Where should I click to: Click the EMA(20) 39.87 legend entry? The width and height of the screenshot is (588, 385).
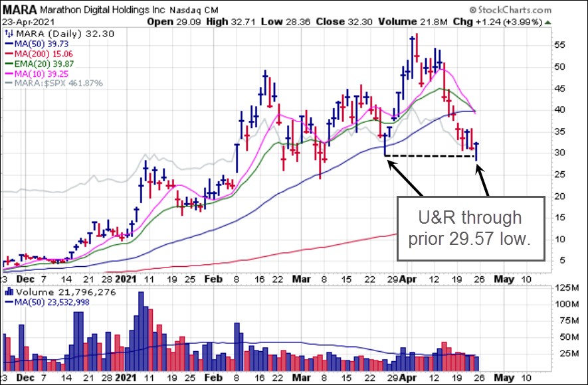(44, 64)
